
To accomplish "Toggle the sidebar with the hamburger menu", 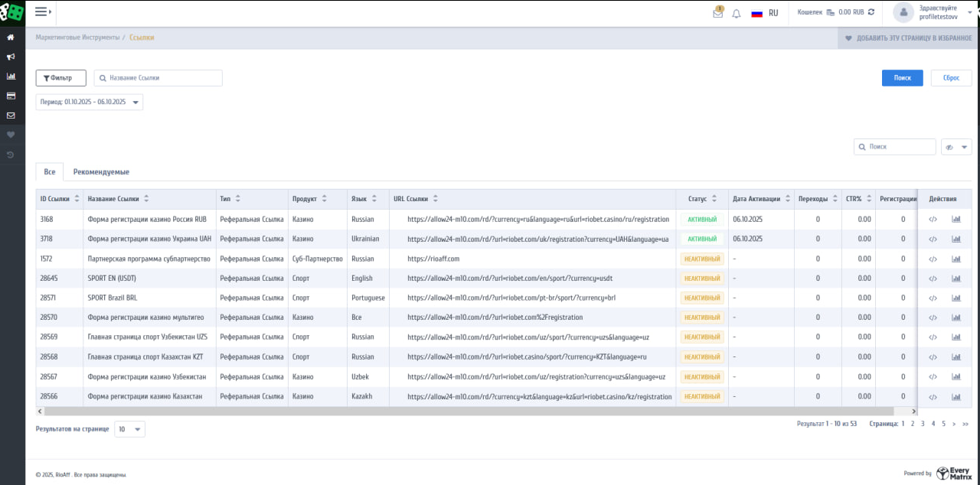I will coord(42,11).
